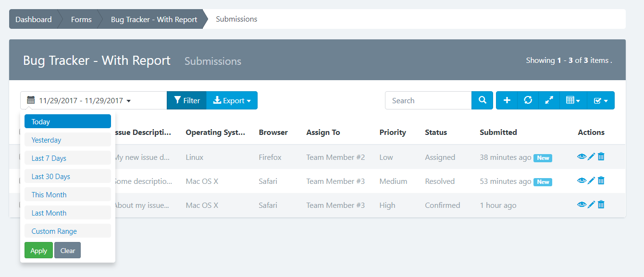Focus the Search input field
Viewport: 644px width, 277px height.
click(x=428, y=100)
